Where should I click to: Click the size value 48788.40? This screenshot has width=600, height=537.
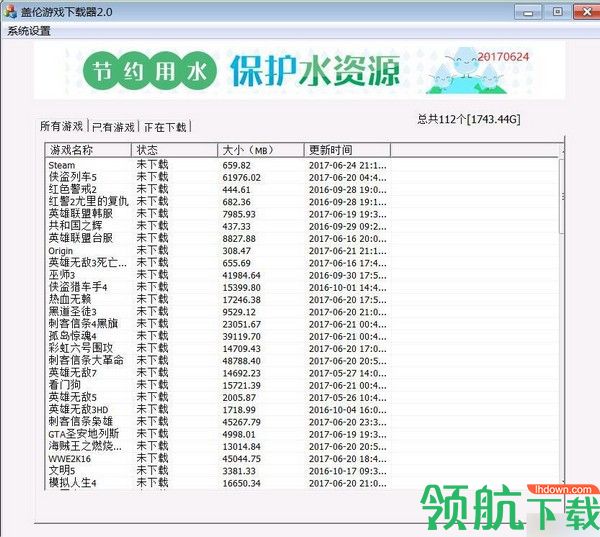241,362
